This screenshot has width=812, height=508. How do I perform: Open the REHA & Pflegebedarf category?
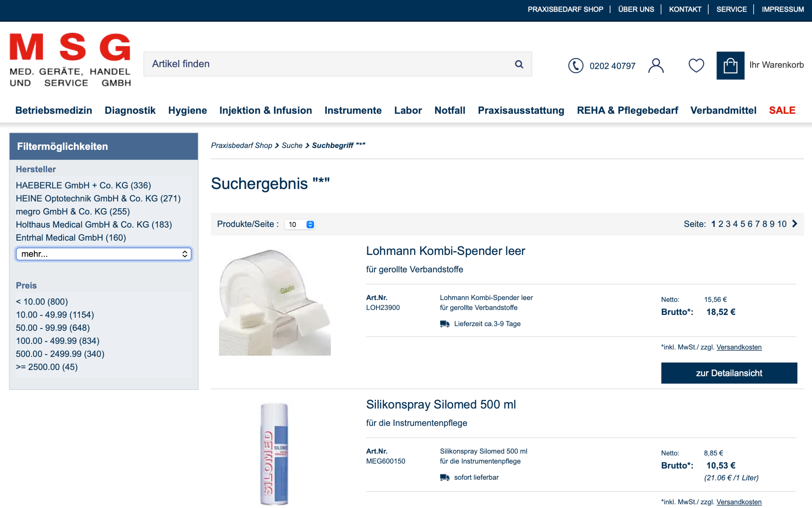[x=627, y=110]
